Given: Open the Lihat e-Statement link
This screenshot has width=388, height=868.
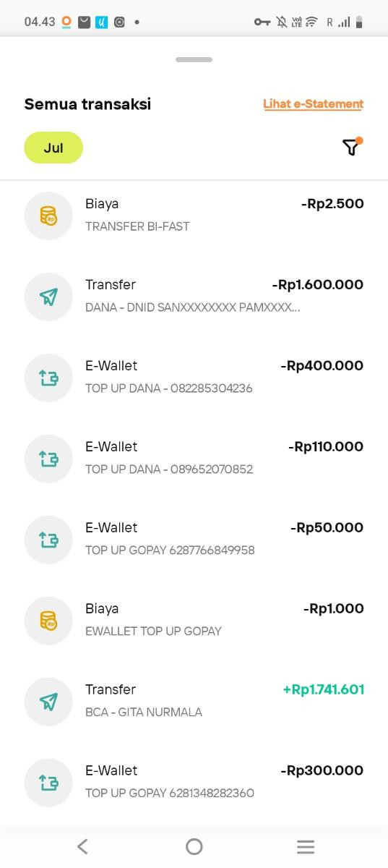Looking at the screenshot, I should 313,104.
